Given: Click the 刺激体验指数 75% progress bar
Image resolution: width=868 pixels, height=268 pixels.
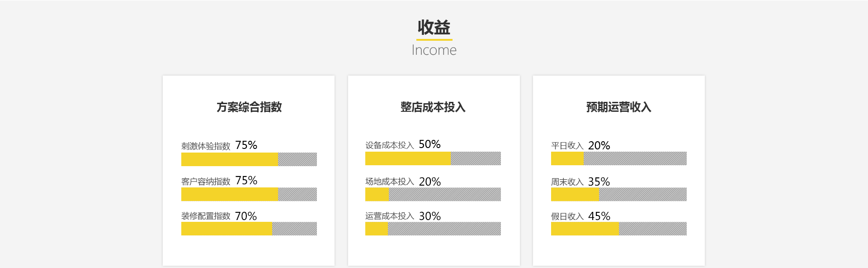Looking at the screenshot, I should [x=249, y=159].
